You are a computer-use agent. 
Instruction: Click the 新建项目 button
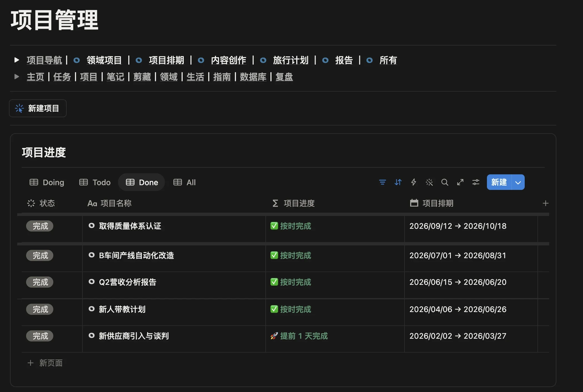pos(38,108)
